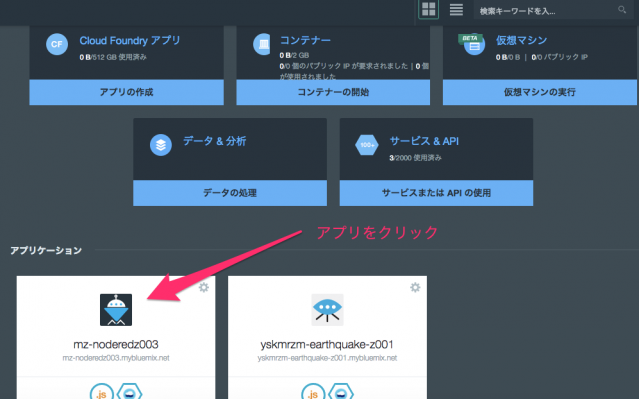
Task: Click the データの処理 button
Action: point(230,193)
